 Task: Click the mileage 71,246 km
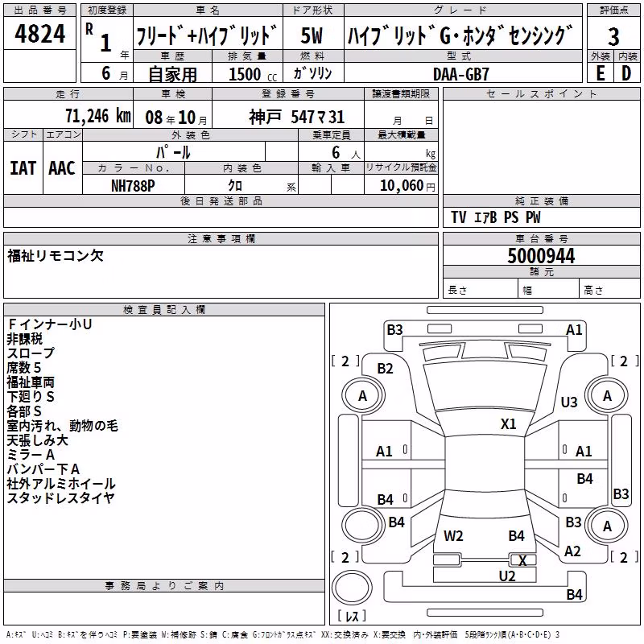coord(98,116)
